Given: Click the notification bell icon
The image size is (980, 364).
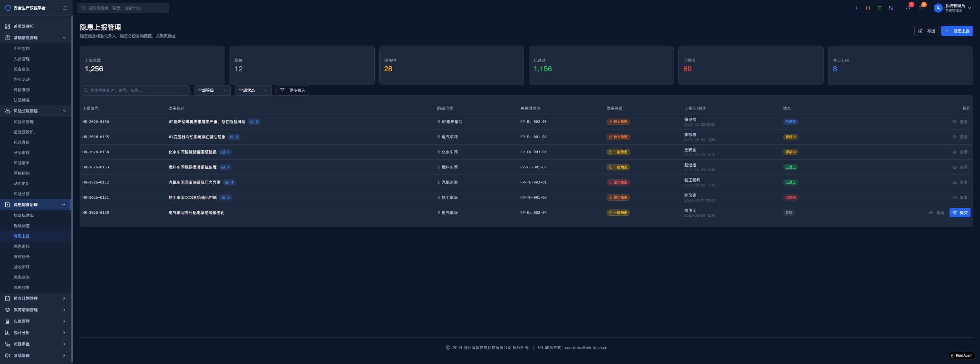Looking at the screenshot, I should [908, 8].
